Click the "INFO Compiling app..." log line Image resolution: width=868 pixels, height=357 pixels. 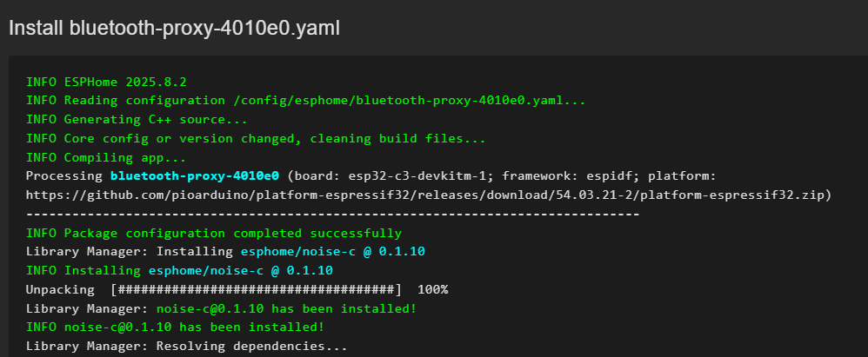(106, 157)
